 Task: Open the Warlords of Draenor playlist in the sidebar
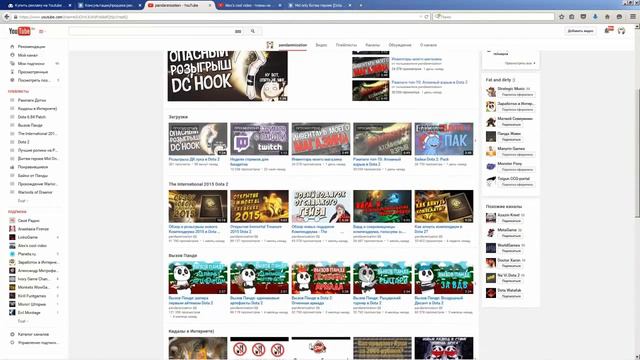(x=35, y=192)
